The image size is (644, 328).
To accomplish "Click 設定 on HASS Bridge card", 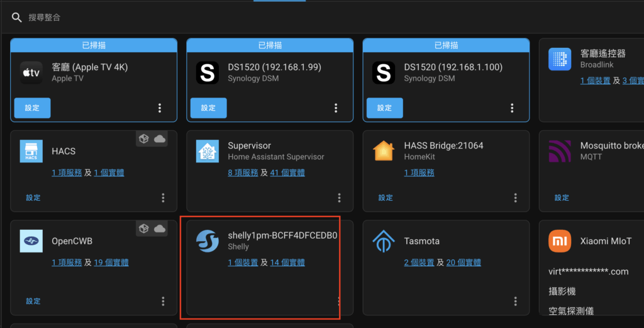I will (386, 198).
